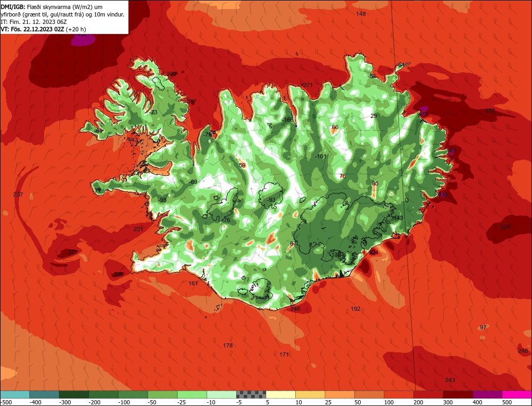Click the value 192 southeast of Iceland

point(355,309)
